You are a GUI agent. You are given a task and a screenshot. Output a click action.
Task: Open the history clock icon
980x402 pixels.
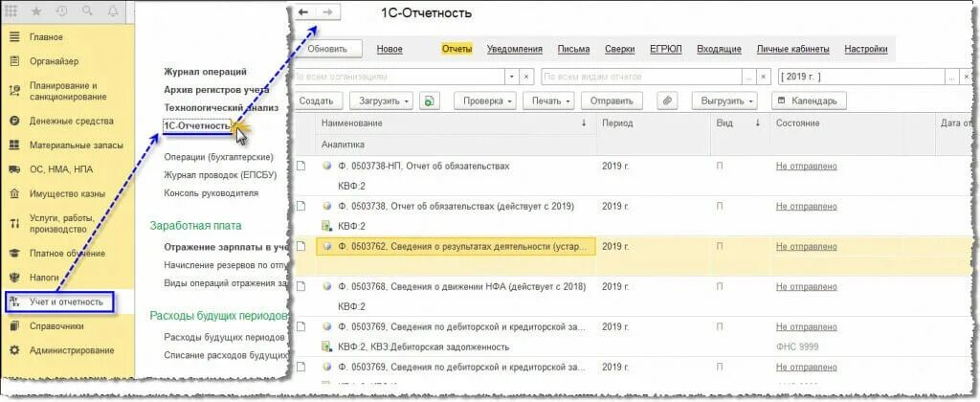click(61, 11)
